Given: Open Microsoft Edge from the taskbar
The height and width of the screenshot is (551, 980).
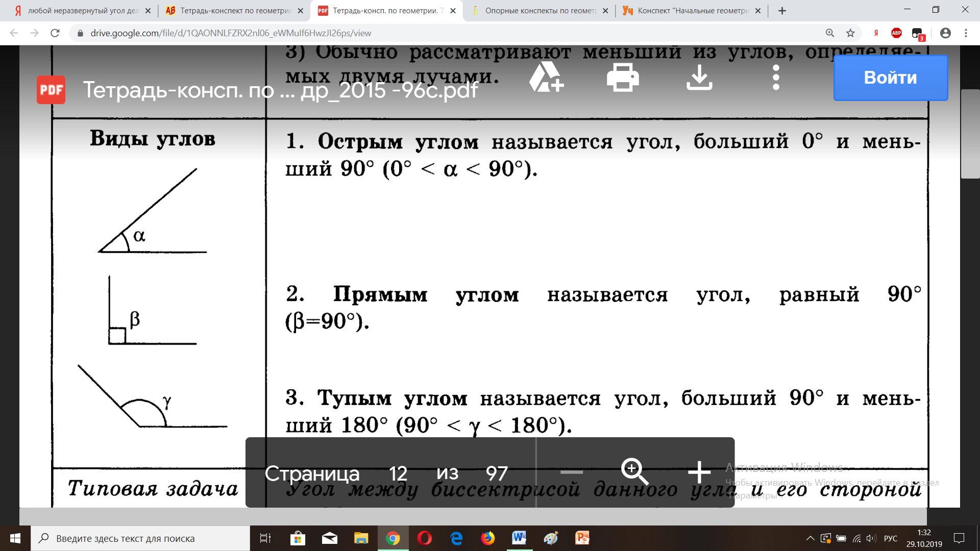Looking at the screenshot, I should click(456, 538).
